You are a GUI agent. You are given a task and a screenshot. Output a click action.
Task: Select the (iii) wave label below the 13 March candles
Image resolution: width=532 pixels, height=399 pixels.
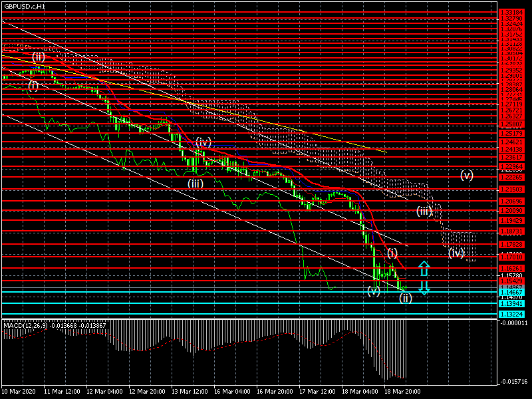[x=196, y=184]
